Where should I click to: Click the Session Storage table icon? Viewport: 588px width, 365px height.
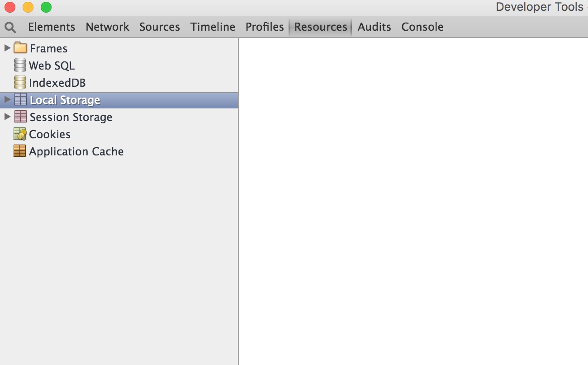pos(20,117)
